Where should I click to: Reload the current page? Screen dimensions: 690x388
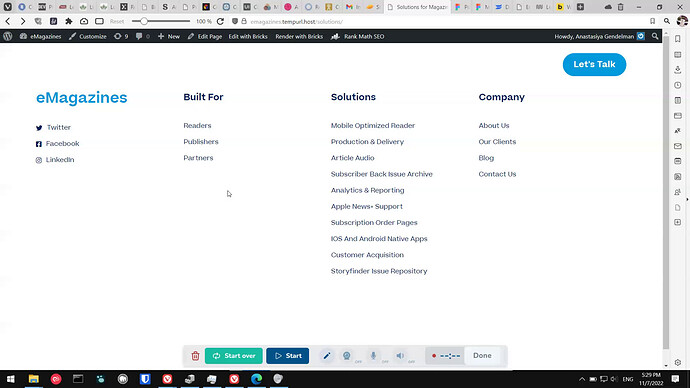tap(220, 21)
